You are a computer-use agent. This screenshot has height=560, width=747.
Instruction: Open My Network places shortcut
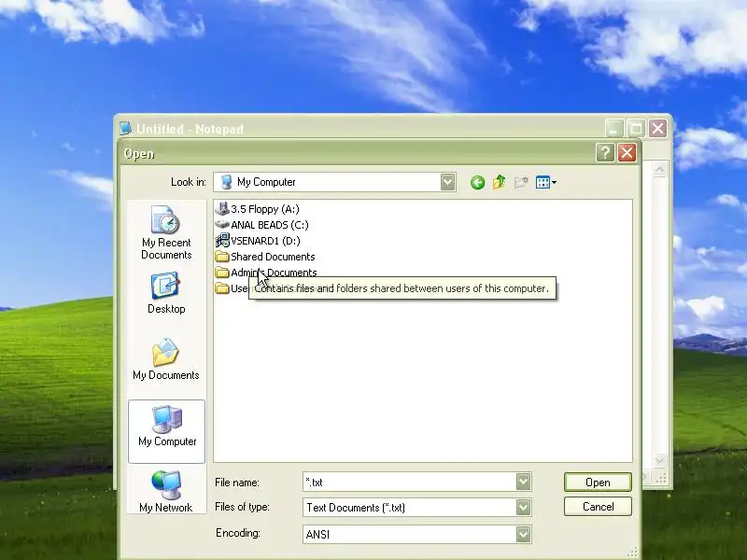(x=166, y=492)
